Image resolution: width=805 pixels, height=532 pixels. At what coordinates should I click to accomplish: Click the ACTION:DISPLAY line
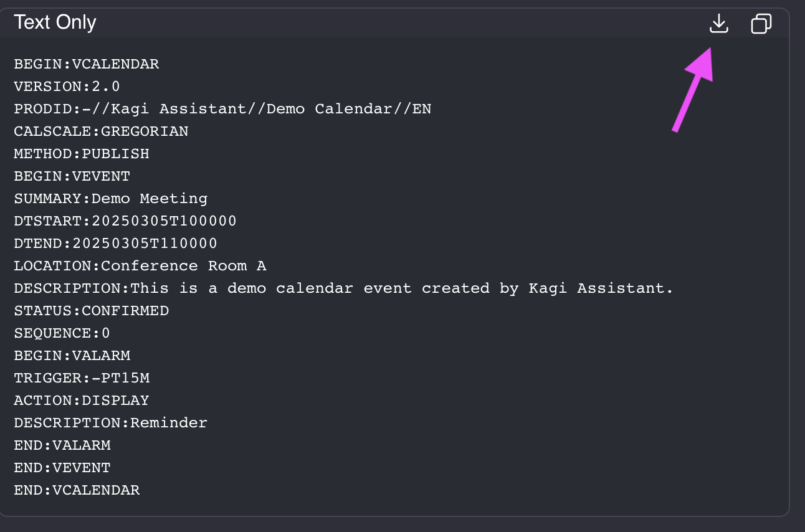pyautogui.click(x=82, y=401)
